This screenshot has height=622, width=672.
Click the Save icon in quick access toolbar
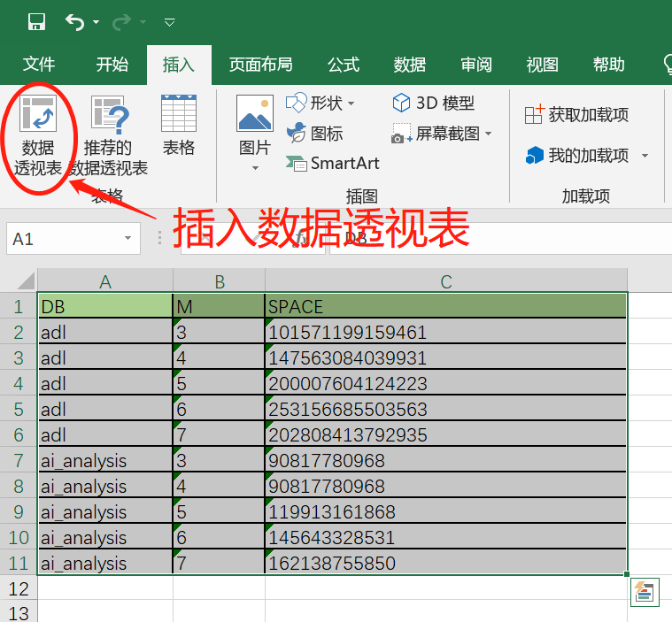(36, 21)
